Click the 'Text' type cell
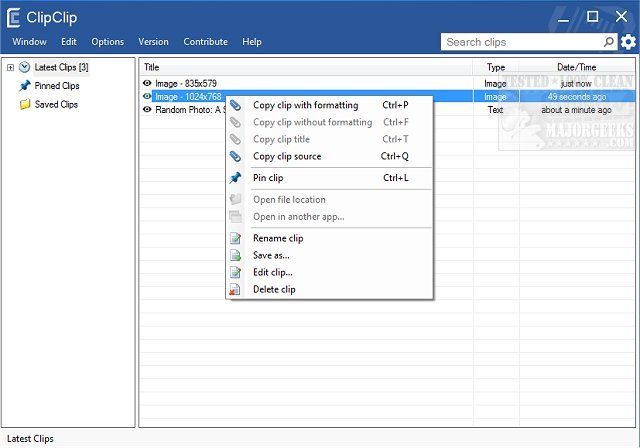Screen dimensions: 640x448 pyautogui.click(x=496, y=110)
